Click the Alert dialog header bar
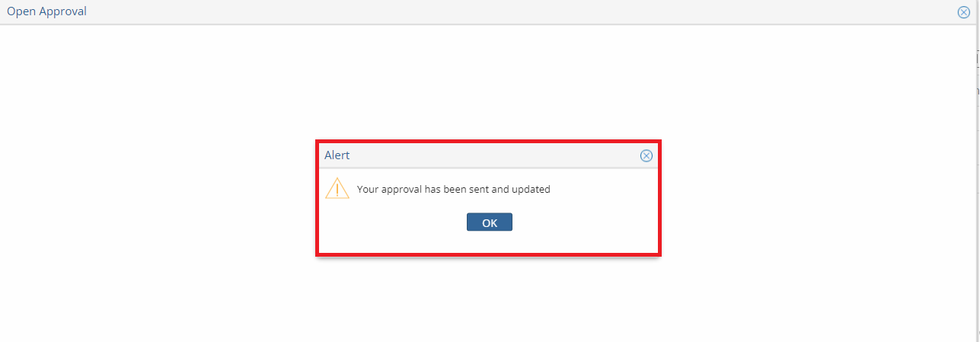Viewport: 980px width, 342px height. (x=488, y=155)
